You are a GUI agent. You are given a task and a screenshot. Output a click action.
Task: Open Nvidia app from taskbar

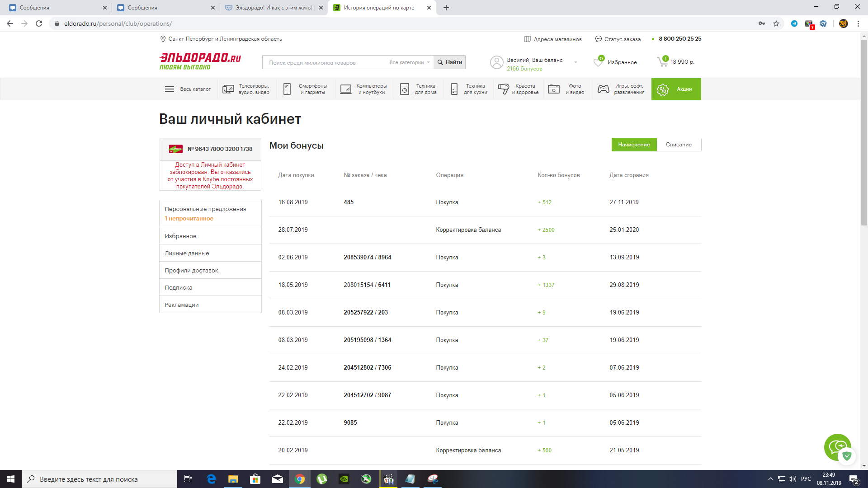344,479
